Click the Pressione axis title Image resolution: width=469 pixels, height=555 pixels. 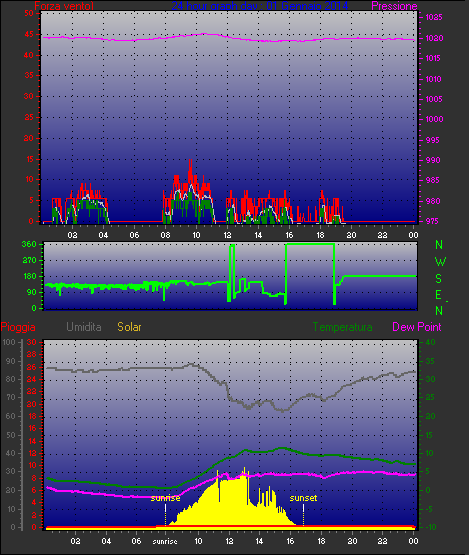point(394,6)
